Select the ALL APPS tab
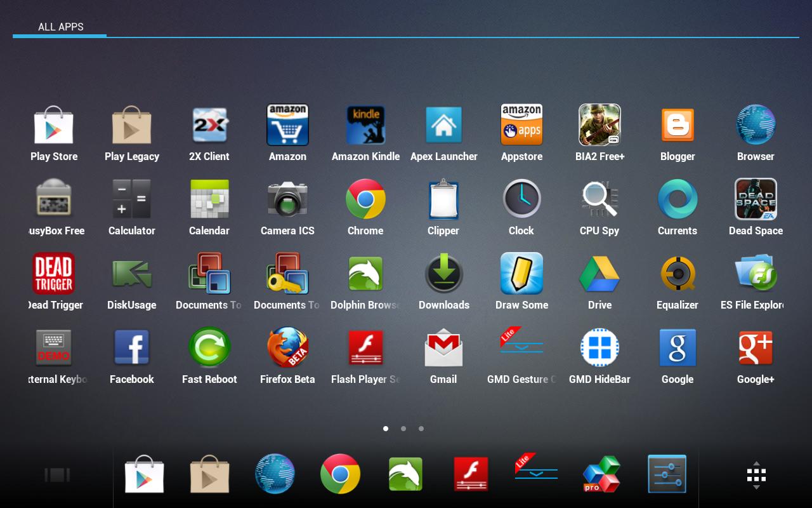Image resolution: width=812 pixels, height=508 pixels. pyautogui.click(x=60, y=27)
